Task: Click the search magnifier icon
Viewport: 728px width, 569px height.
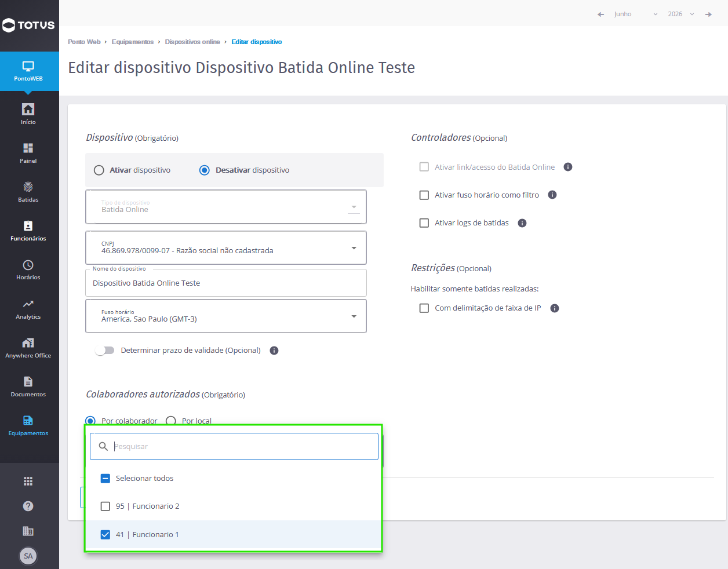Action: 103,446
